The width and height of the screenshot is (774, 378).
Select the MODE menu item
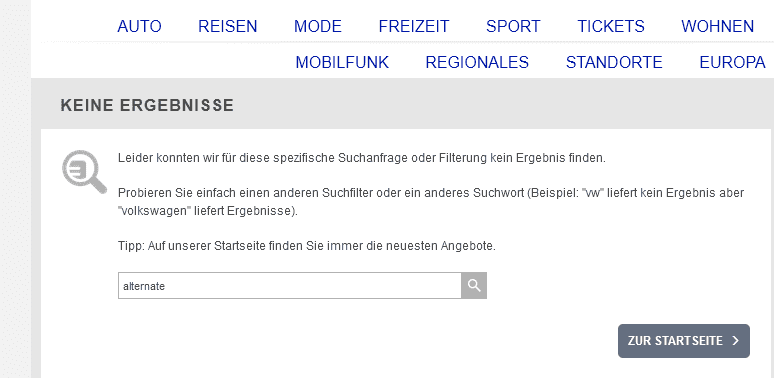(318, 26)
